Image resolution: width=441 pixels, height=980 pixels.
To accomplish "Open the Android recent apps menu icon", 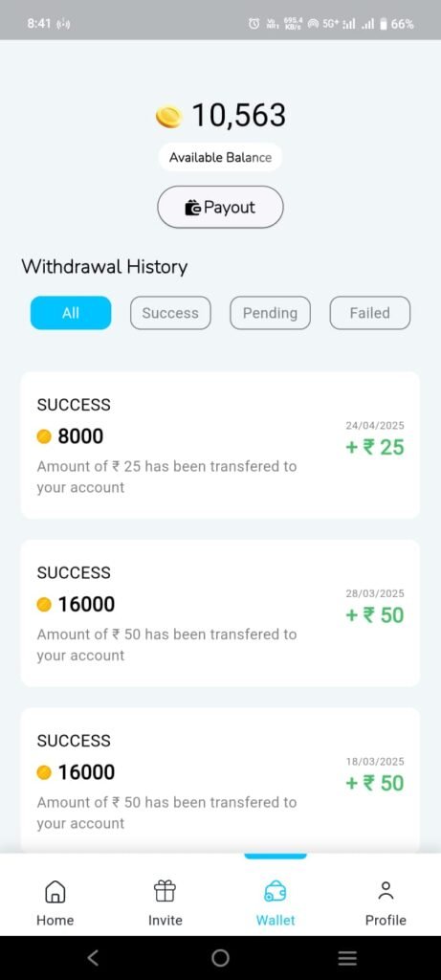I will point(347,957).
